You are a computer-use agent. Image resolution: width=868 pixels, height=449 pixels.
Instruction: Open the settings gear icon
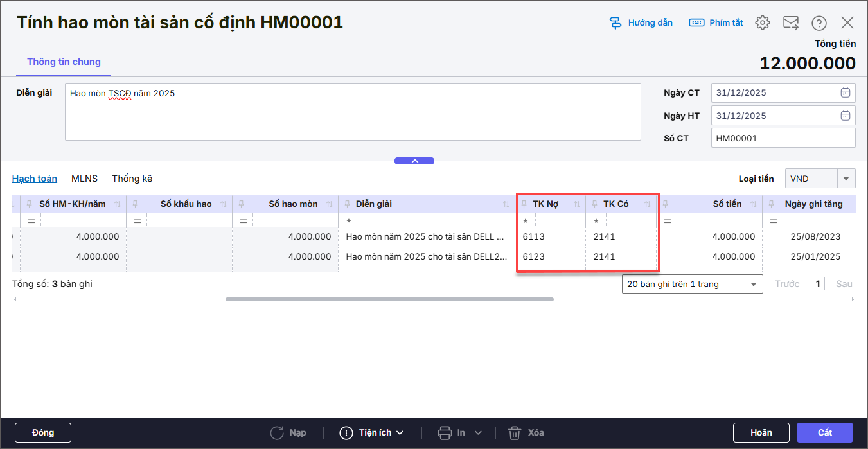pyautogui.click(x=763, y=22)
